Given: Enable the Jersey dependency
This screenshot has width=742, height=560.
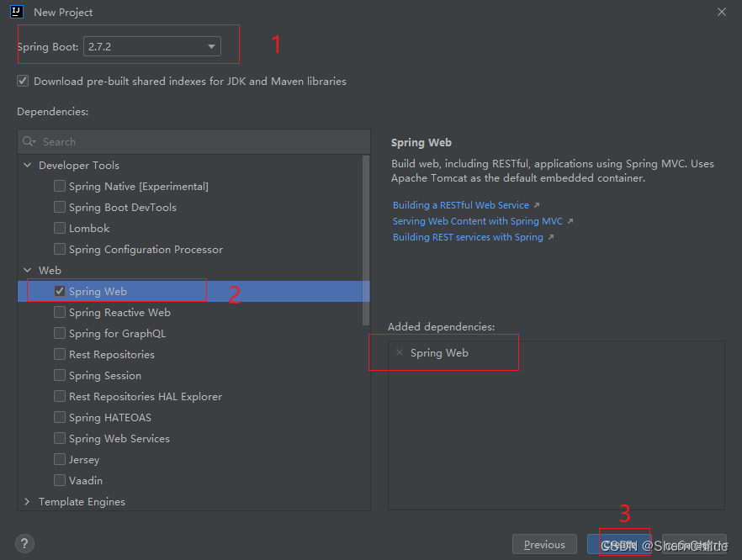Looking at the screenshot, I should tap(60, 459).
